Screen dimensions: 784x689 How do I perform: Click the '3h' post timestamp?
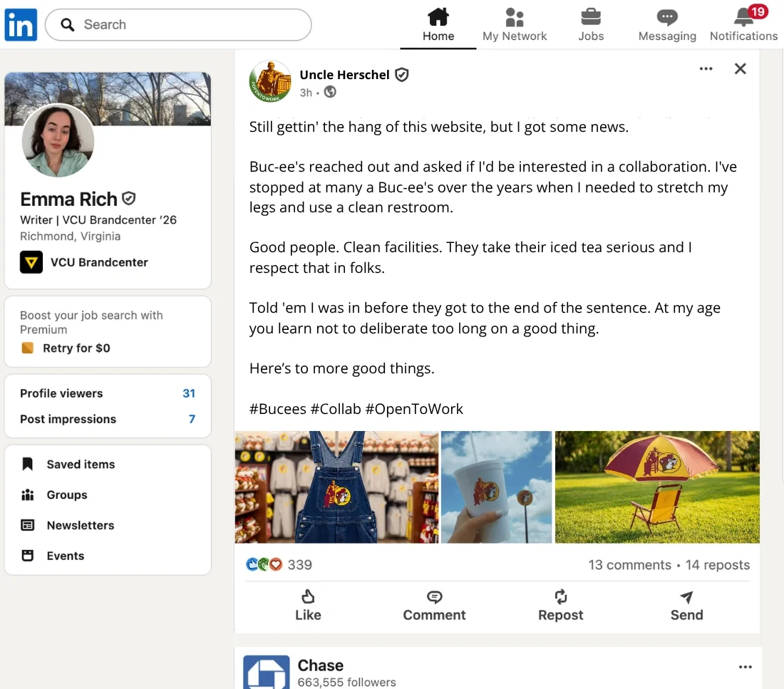click(306, 93)
